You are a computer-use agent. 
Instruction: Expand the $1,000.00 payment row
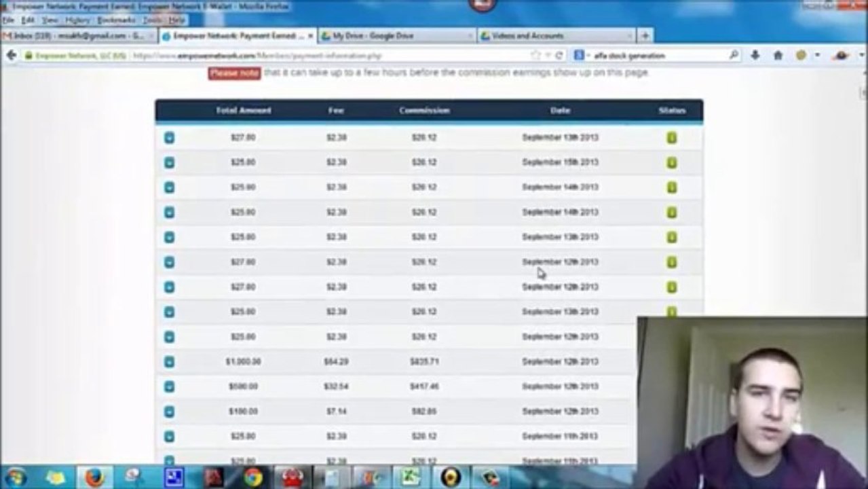click(169, 362)
